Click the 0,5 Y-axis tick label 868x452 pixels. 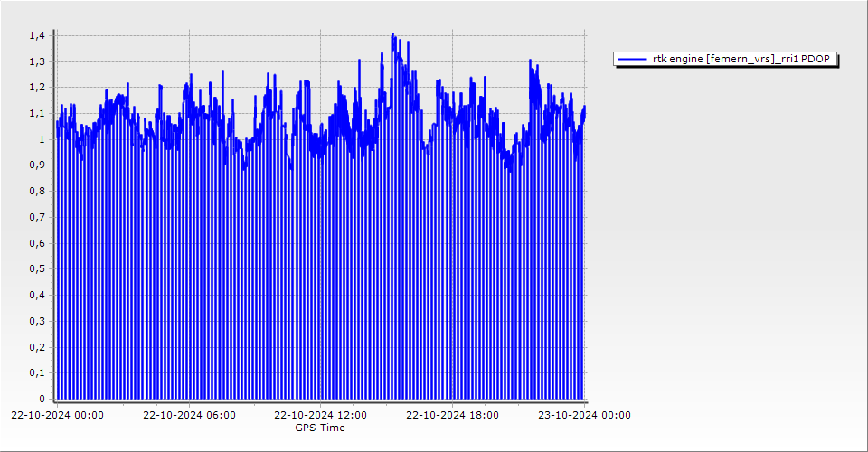[x=36, y=269]
